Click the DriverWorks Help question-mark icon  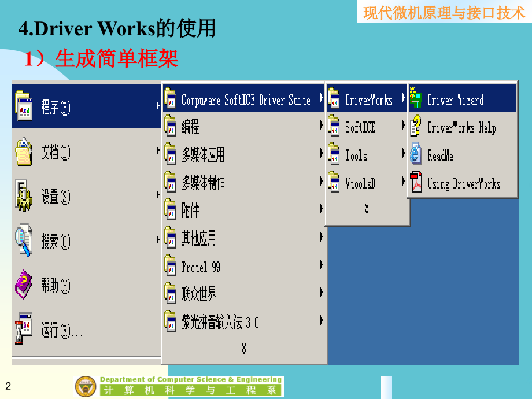416,126
